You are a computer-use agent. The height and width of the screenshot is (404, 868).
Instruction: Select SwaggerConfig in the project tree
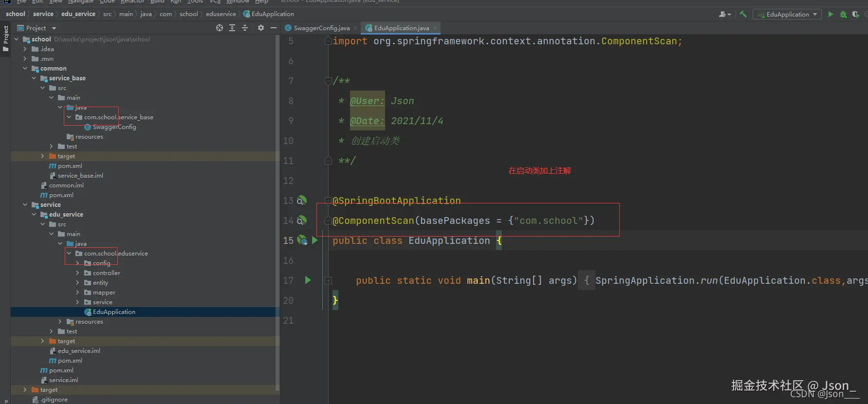click(x=114, y=127)
